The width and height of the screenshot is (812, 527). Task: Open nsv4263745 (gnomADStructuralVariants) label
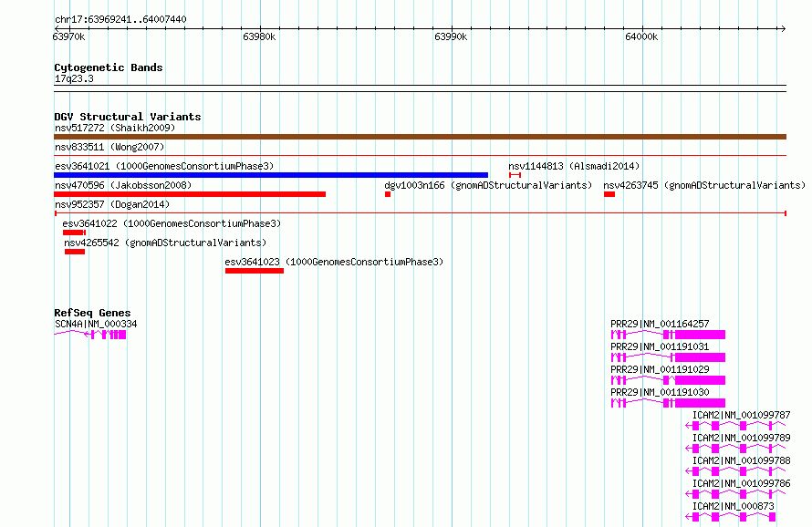(704, 185)
